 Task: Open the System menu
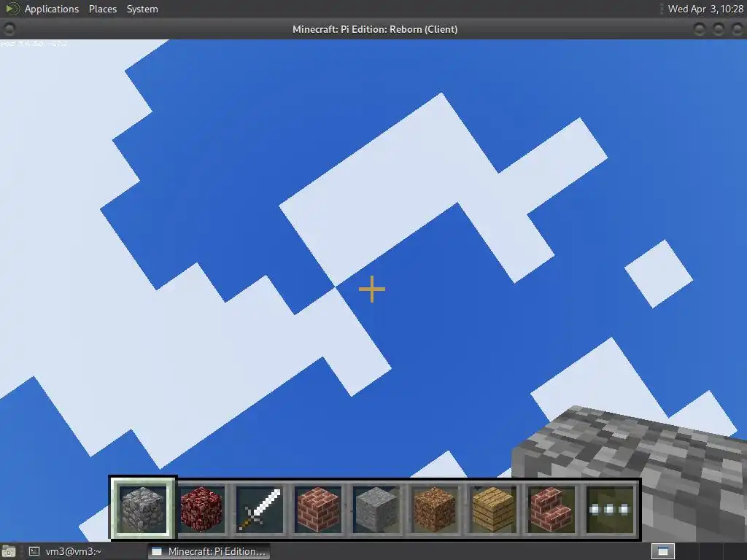pos(142,9)
